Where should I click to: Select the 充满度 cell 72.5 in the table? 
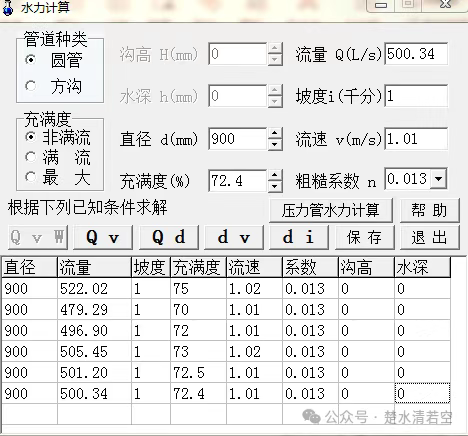coord(199,373)
